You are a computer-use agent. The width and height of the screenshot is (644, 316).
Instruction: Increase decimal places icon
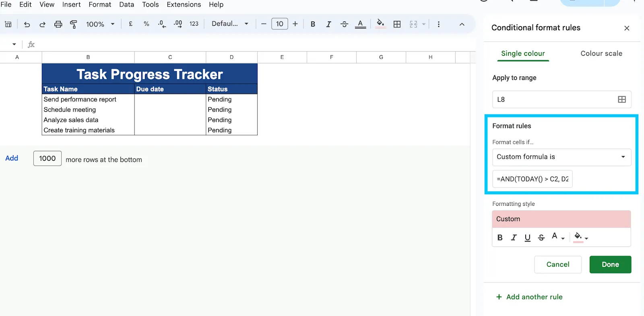[178, 24]
